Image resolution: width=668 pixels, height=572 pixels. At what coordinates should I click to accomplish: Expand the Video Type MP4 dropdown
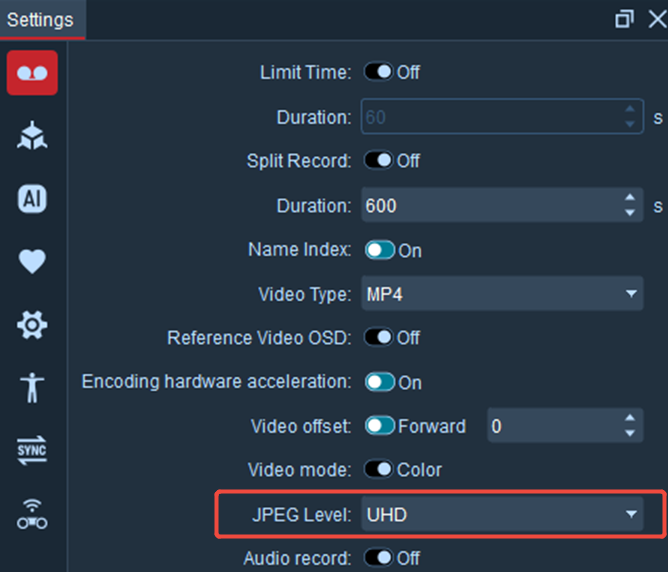coord(502,293)
